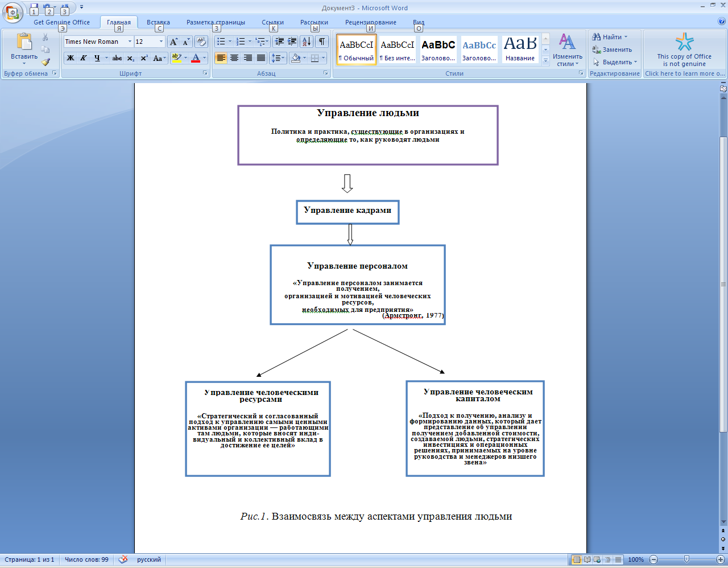
Task: Toggle italic formatting (К)
Action: [x=84, y=58]
